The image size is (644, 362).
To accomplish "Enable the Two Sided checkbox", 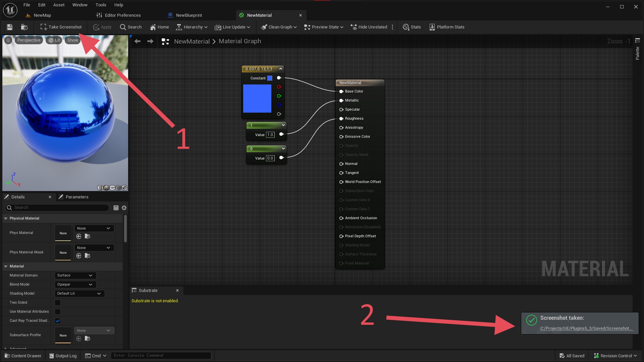I will click(x=57, y=302).
